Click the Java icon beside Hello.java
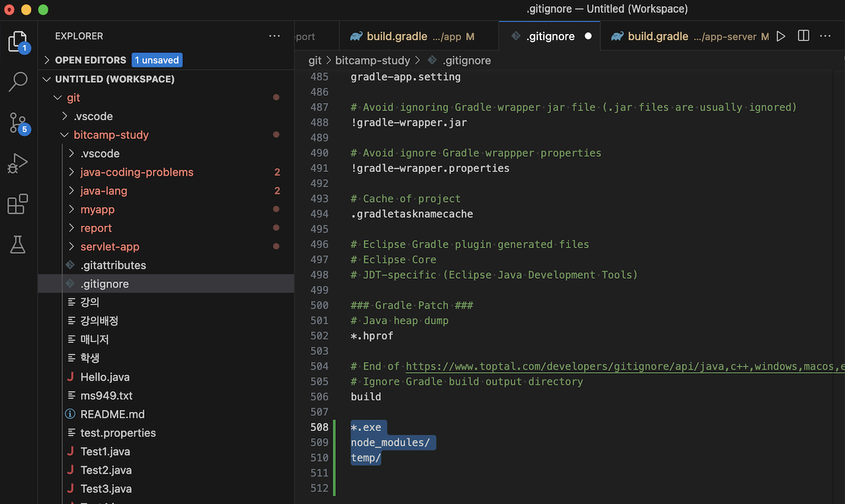 click(x=70, y=377)
